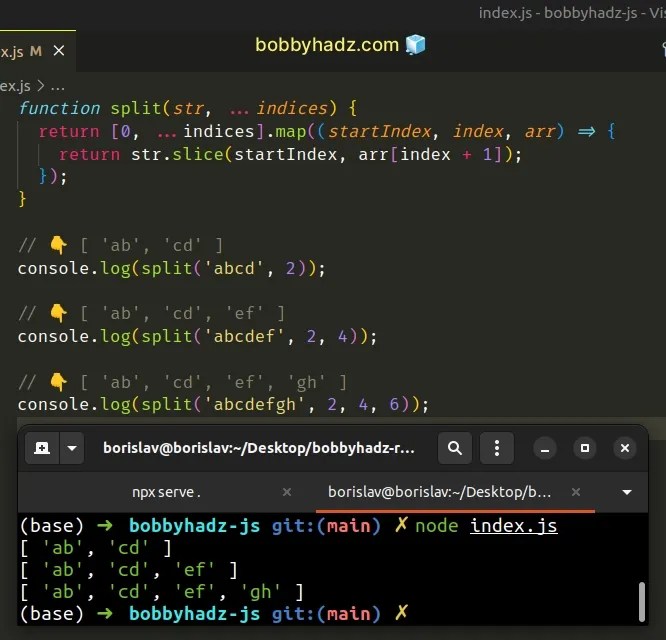Click the comment // [ 'ab', 'cd', 'ef', 'gh' ]
The image size is (666, 640).
point(183,382)
